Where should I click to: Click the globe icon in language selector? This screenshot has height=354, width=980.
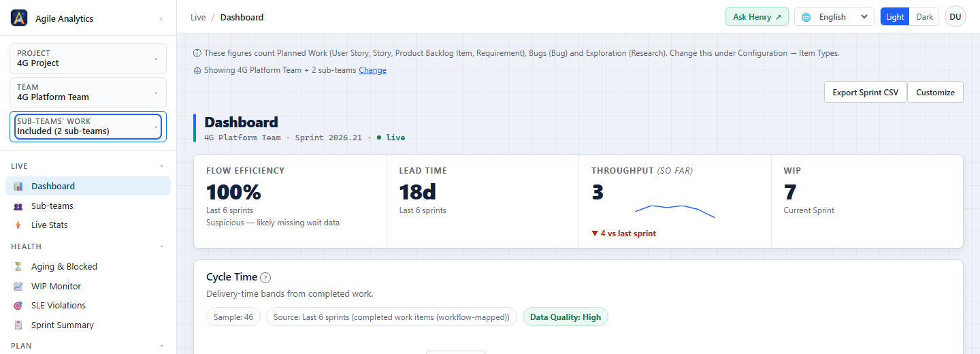(806, 17)
